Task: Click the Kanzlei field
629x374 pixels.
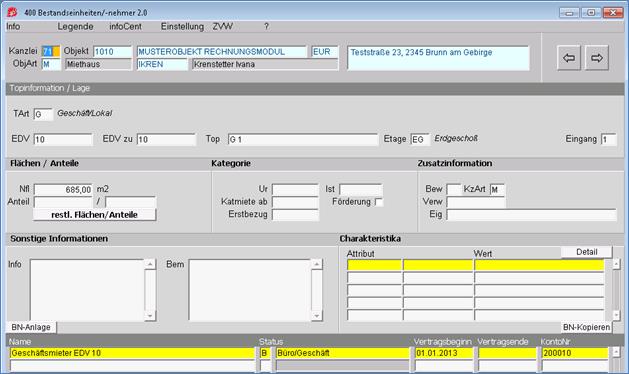Action: click(51, 52)
